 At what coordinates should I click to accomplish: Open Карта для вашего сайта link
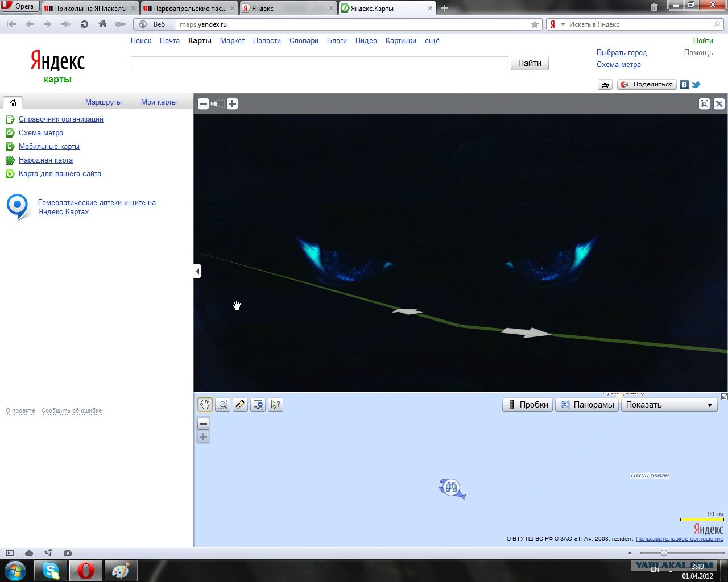tap(60, 174)
